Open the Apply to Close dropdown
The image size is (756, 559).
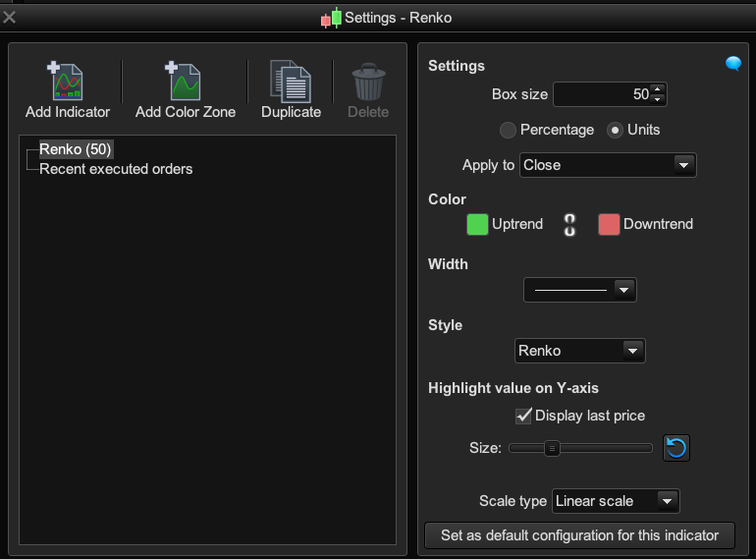(608, 165)
